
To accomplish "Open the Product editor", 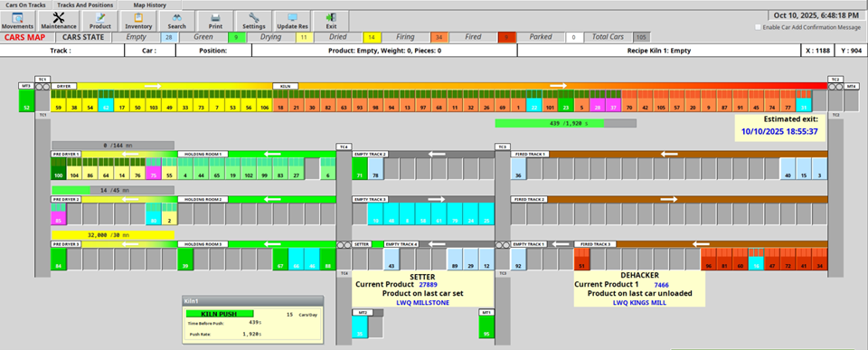I will pyautogui.click(x=100, y=21).
